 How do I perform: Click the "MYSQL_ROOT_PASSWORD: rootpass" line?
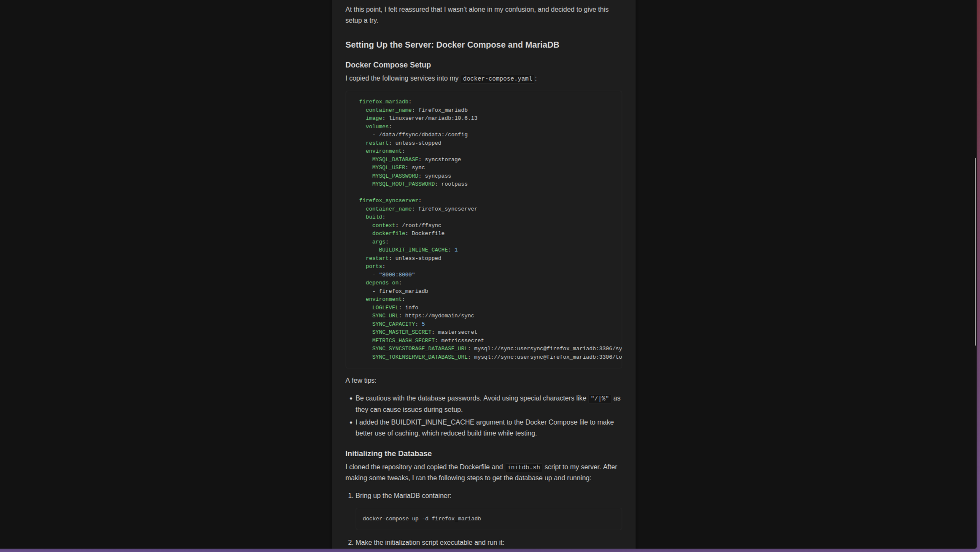tap(420, 184)
